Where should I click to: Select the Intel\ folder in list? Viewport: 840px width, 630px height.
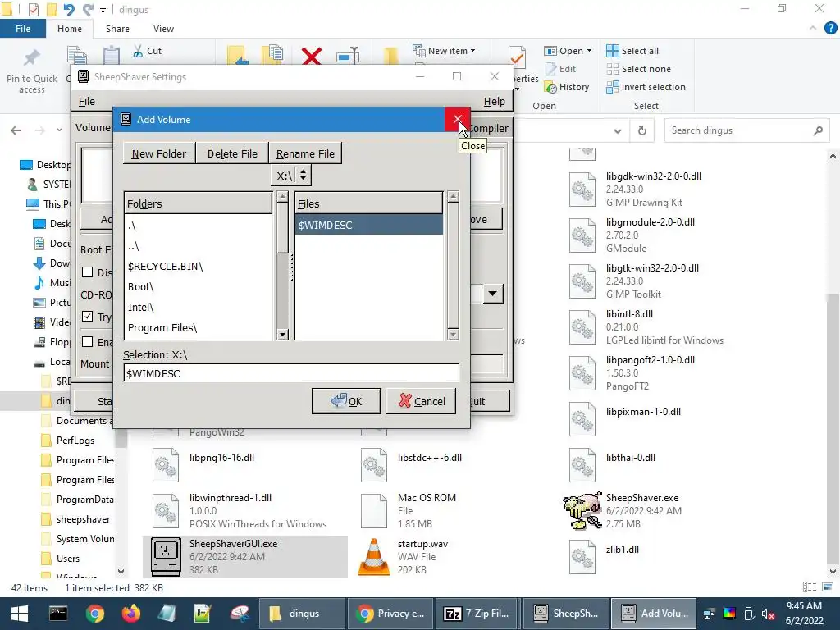[x=199, y=307]
